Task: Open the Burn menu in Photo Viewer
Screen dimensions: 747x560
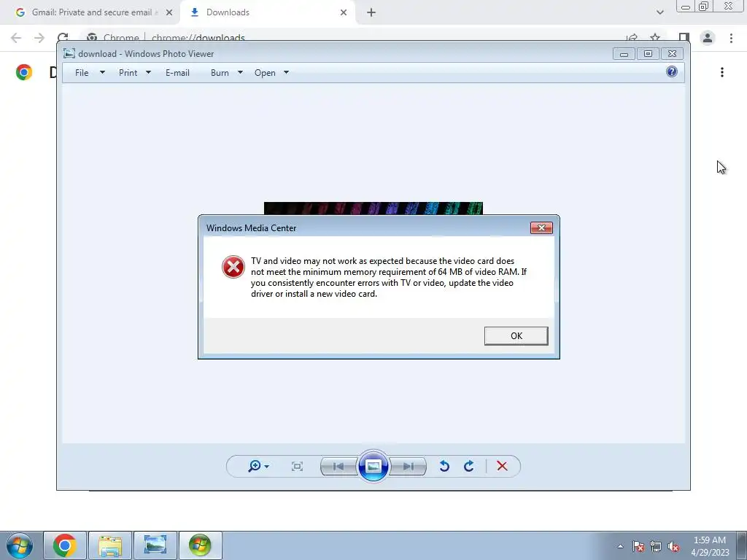Action: (x=220, y=72)
